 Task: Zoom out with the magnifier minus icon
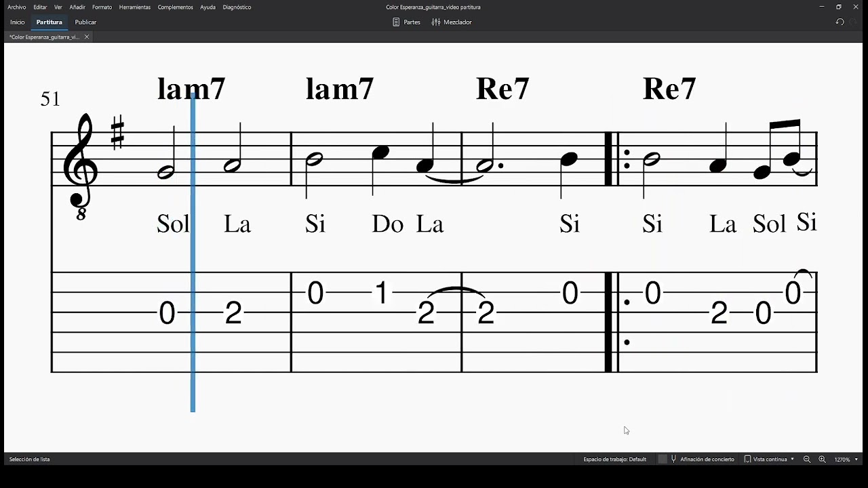(807, 459)
